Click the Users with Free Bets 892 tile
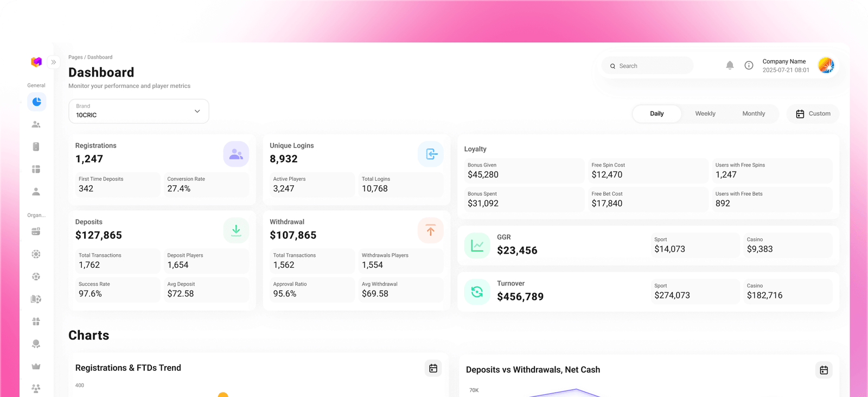868x397 pixels. (x=772, y=199)
